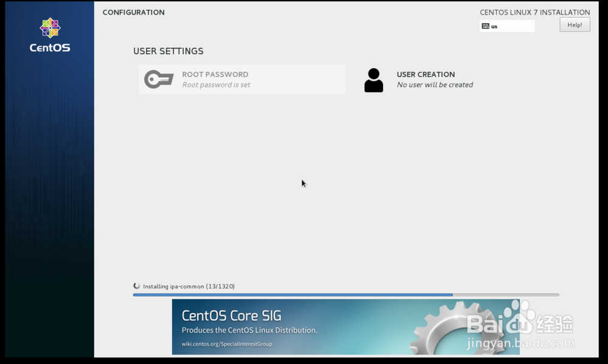The height and width of the screenshot is (364, 608).
Task: Click 'Root password is set' status text
Action: 216,85
